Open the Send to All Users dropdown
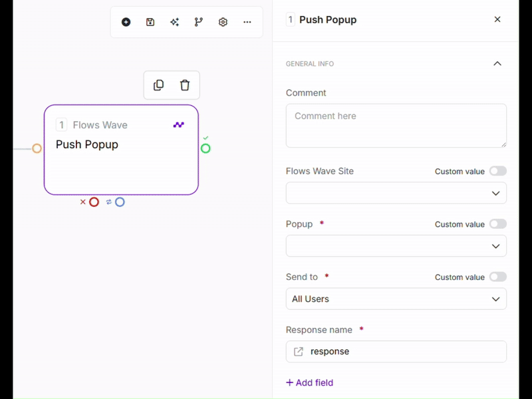This screenshot has width=532, height=399. 396,299
